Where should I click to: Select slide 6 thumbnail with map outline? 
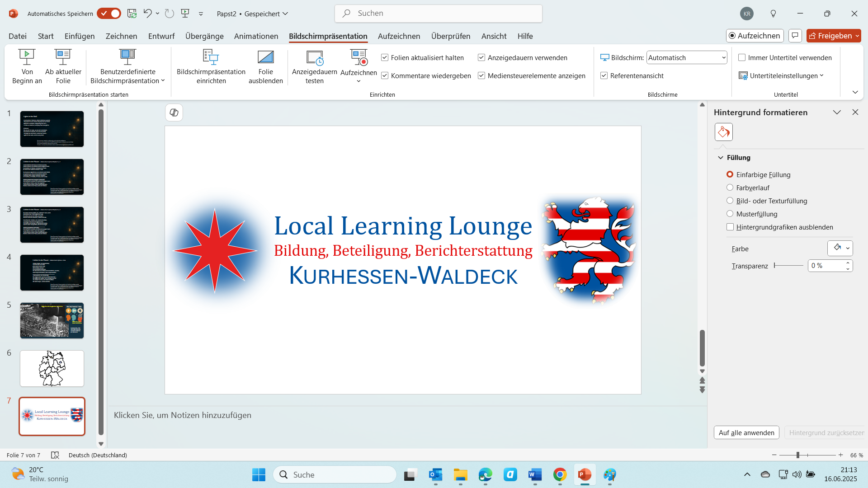tap(52, 368)
